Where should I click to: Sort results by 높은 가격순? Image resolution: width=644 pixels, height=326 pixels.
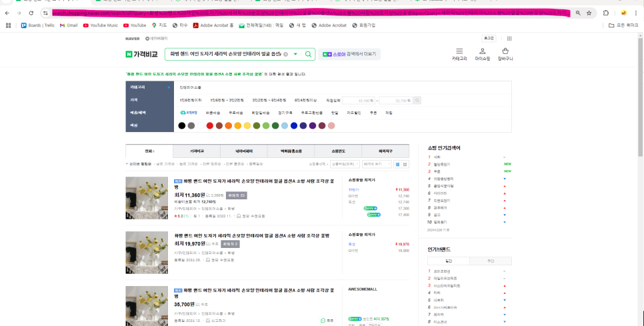tap(189, 164)
